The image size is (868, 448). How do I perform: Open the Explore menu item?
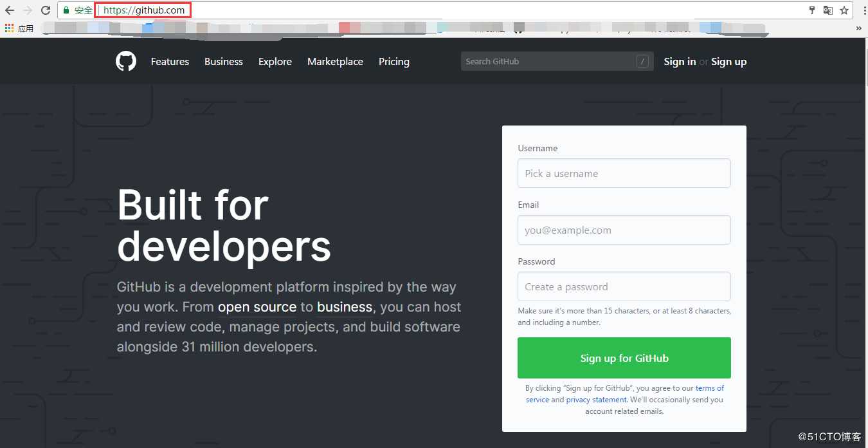click(275, 62)
